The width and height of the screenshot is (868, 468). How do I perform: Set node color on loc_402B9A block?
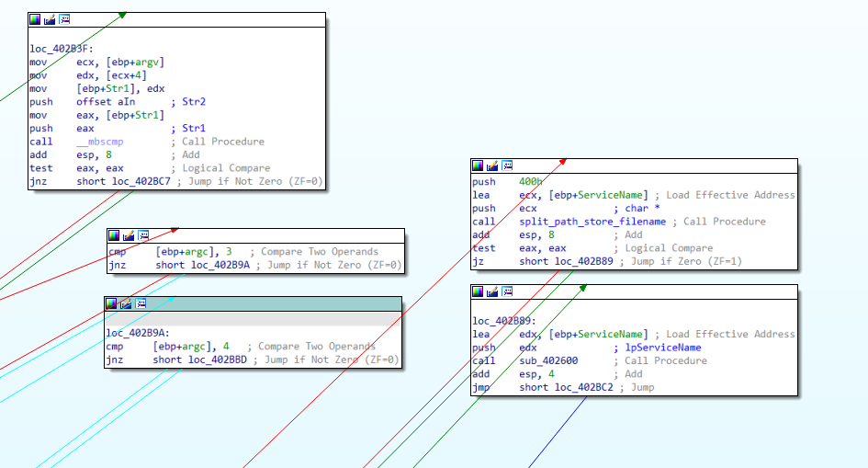tap(113, 303)
